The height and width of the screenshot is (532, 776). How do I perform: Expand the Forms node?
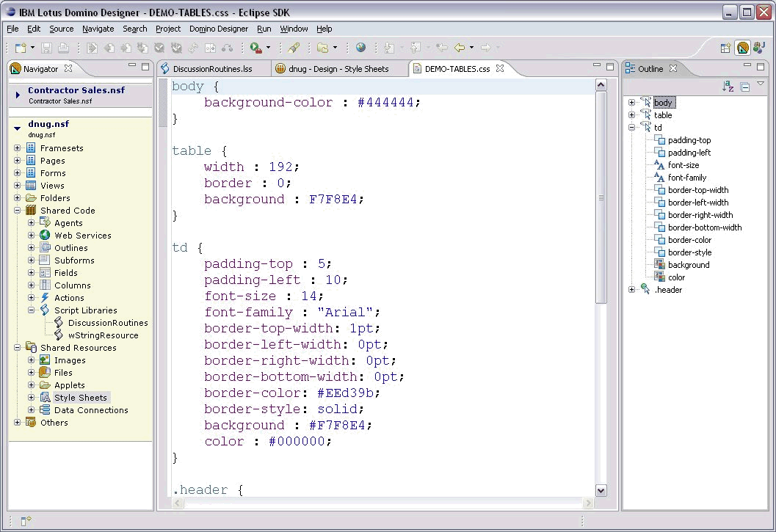(x=18, y=172)
